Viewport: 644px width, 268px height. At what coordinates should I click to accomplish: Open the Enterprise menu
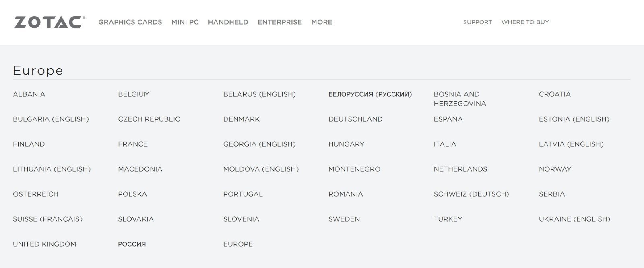click(280, 22)
